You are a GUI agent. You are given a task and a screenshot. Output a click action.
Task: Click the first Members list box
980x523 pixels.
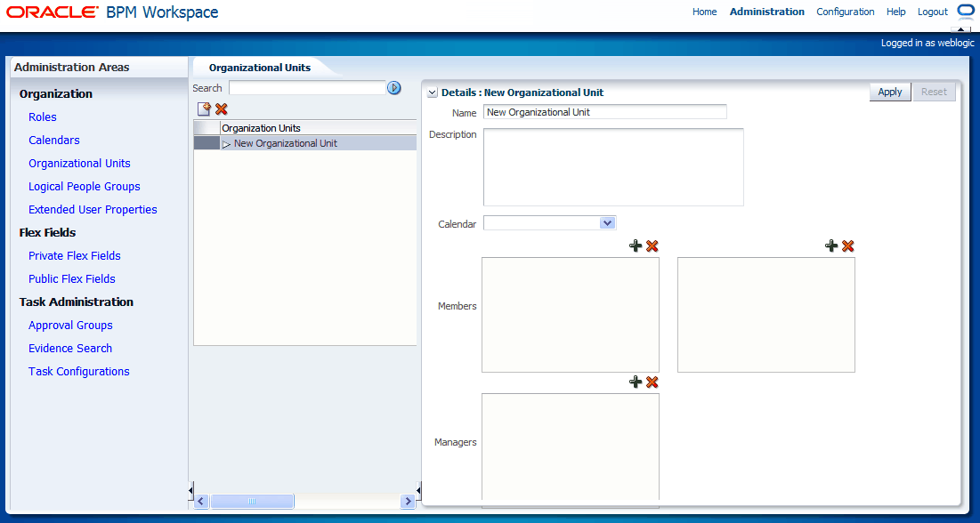click(x=570, y=314)
